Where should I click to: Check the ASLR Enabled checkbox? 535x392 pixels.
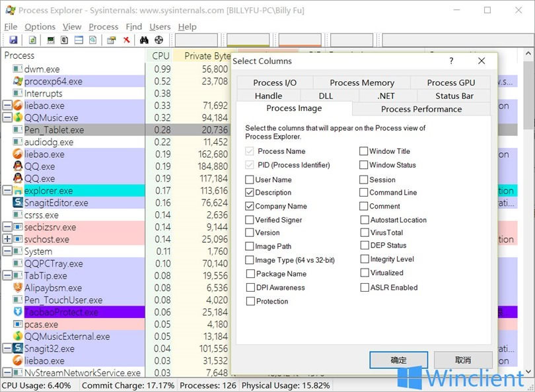[x=365, y=287]
